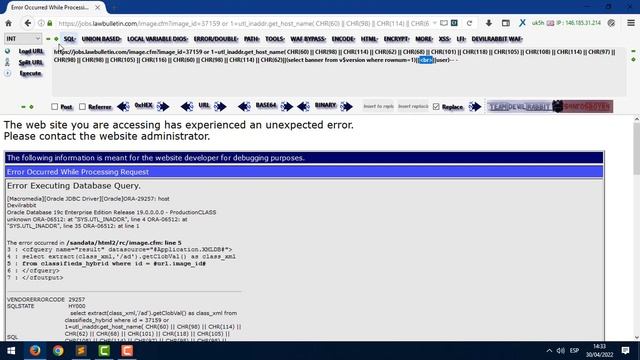
Task: Uncheck the Replace checkbox
Action: 436,107
